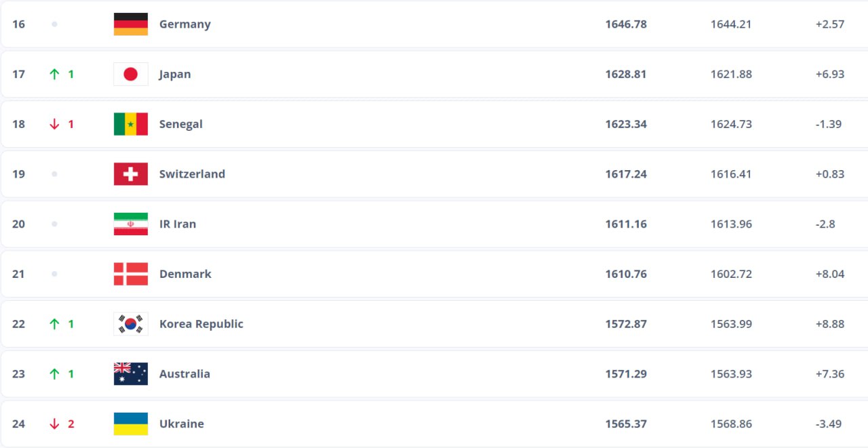Click the Senegal flag icon
Image resolution: width=868 pixels, height=448 pixels.
[131, 124]
